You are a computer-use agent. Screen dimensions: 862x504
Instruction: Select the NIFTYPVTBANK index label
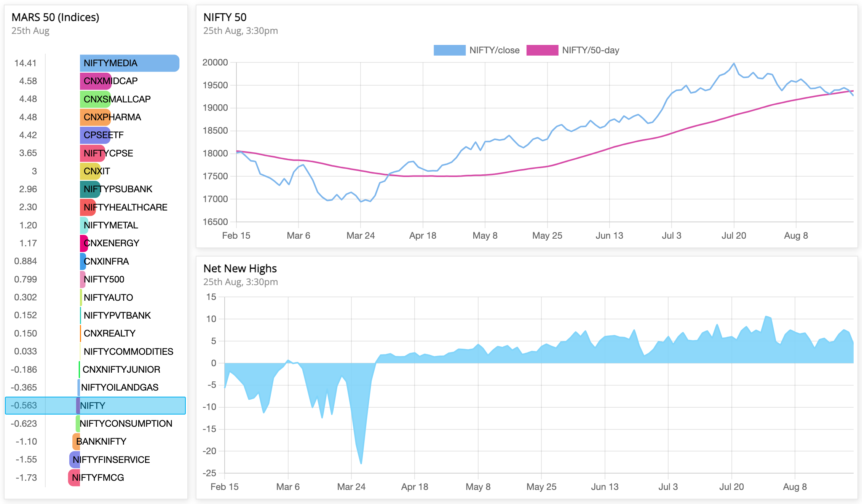[x=117, y=316]
